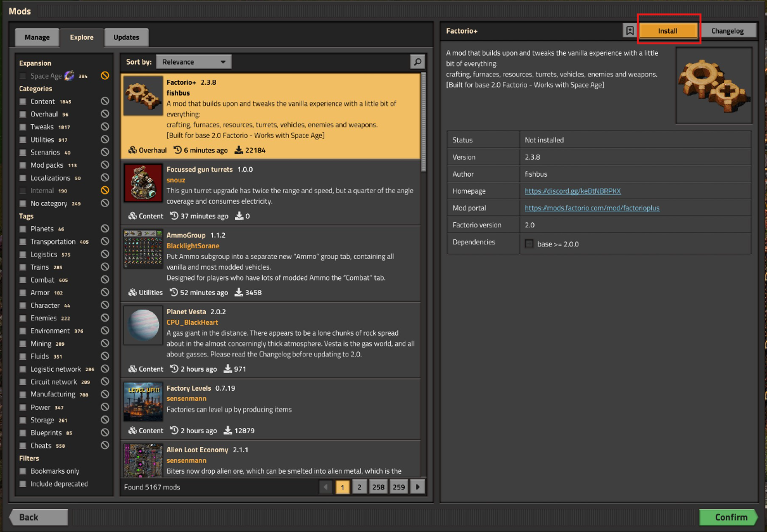Exclude the Mining tag filter icon
This screenshot has height=532, width=767.
(x=105, y=343)
